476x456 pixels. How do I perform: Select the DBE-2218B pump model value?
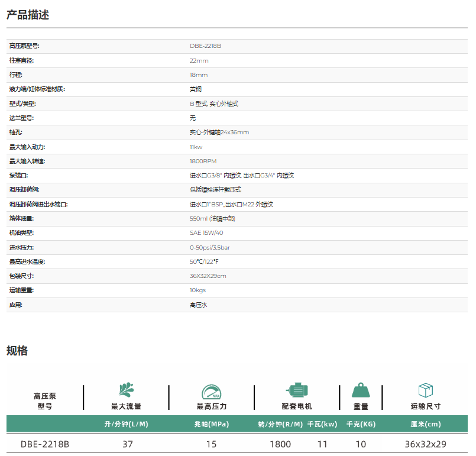(205, 46)
